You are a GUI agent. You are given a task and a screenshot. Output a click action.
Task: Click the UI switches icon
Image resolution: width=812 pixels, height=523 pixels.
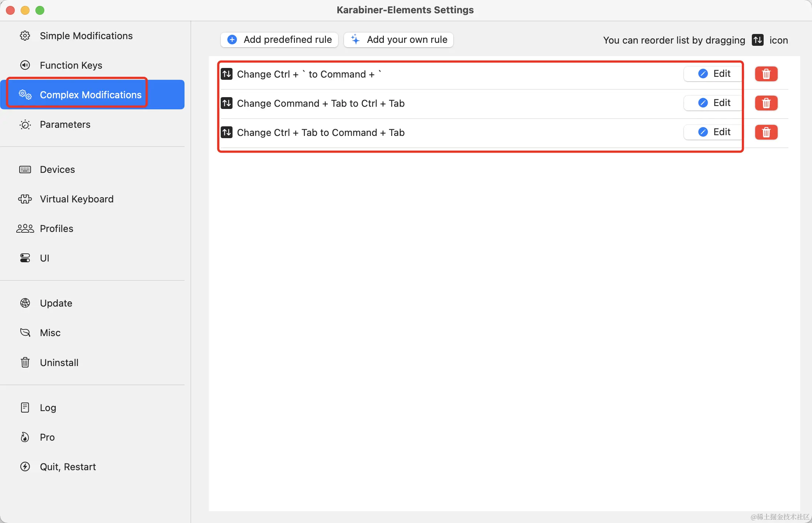tap(25, 258)
